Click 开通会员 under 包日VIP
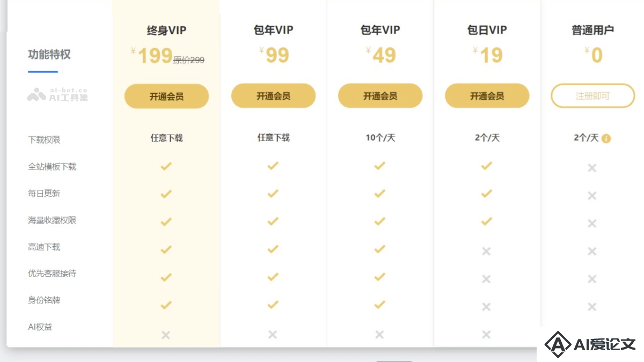 point(487,96)
